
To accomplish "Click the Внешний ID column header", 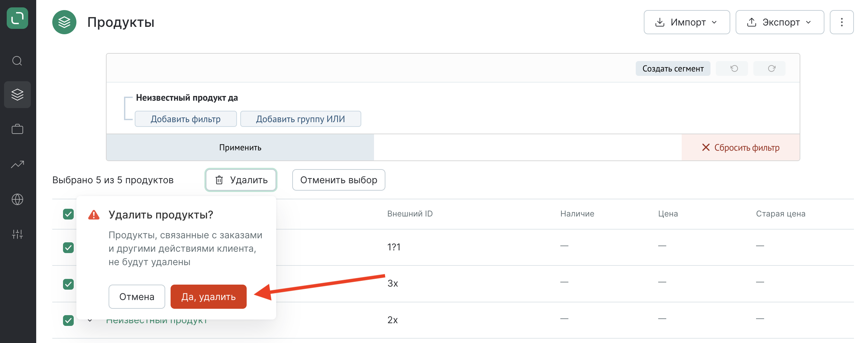I will tap(410, 214).
